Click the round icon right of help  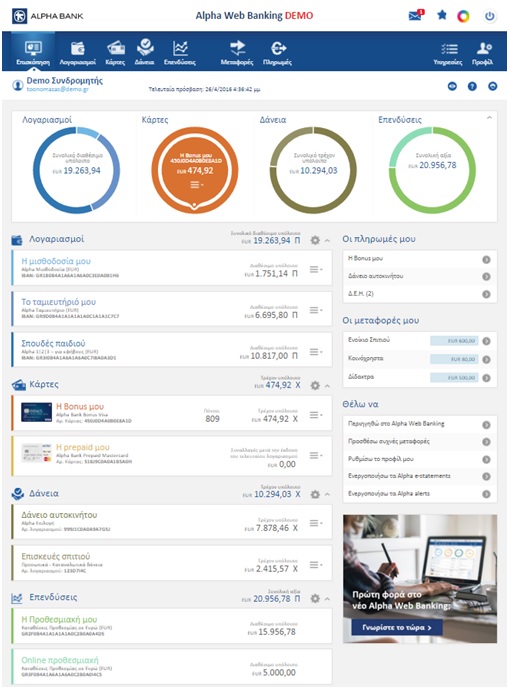tap(493, 87)
